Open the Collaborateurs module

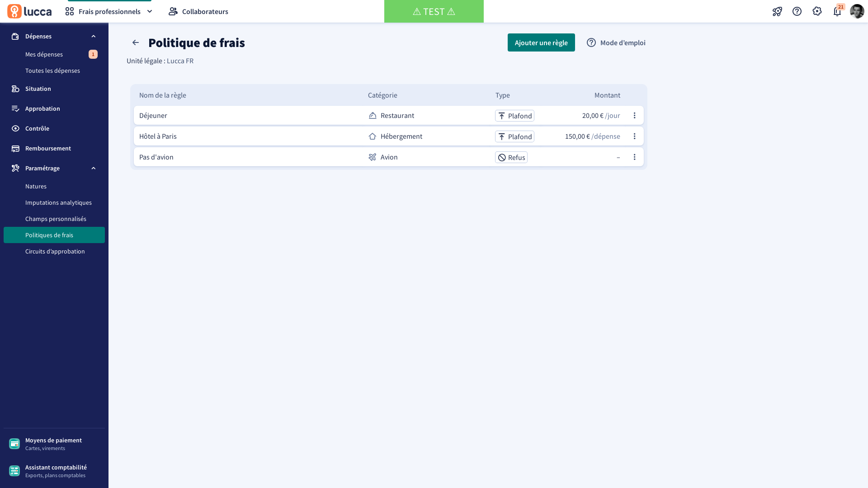[198, 11]
